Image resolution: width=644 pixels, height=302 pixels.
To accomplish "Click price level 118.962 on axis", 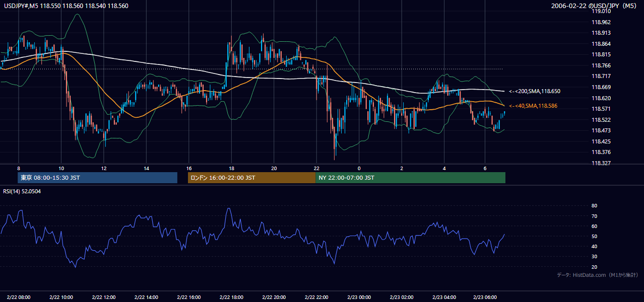I will [x=601, y=22].
